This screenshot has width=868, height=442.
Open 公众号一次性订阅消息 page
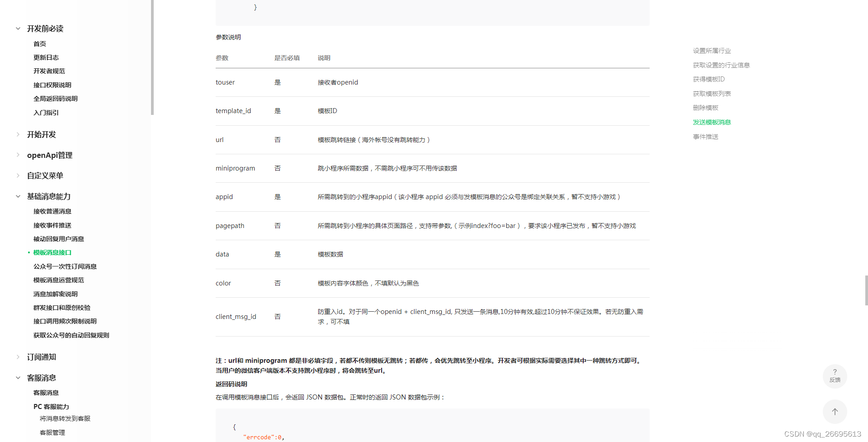tap(65, 266)
